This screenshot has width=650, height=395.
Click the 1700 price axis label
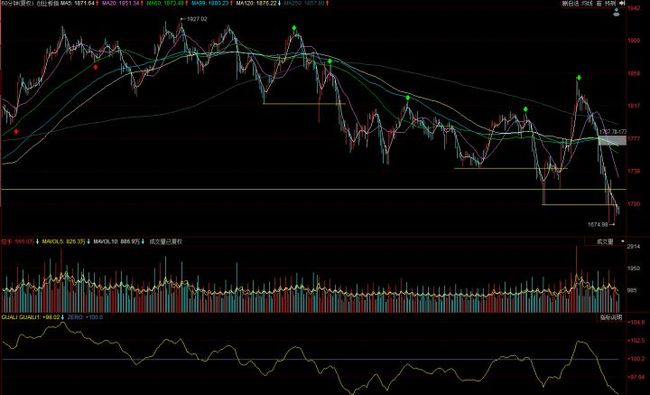634,204
